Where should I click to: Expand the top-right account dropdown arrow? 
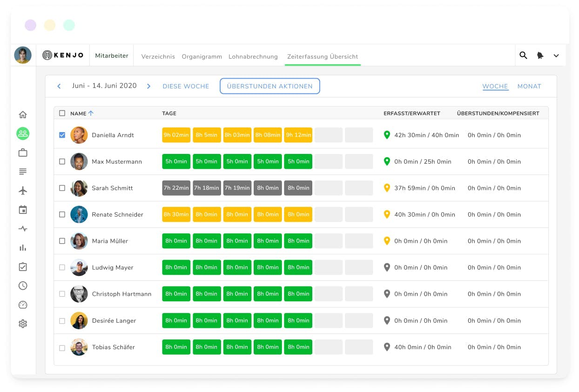tap(556, 56)
